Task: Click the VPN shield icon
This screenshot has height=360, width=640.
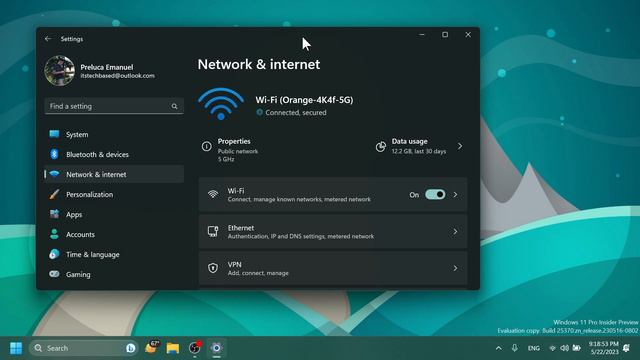Action: [213, 268]
